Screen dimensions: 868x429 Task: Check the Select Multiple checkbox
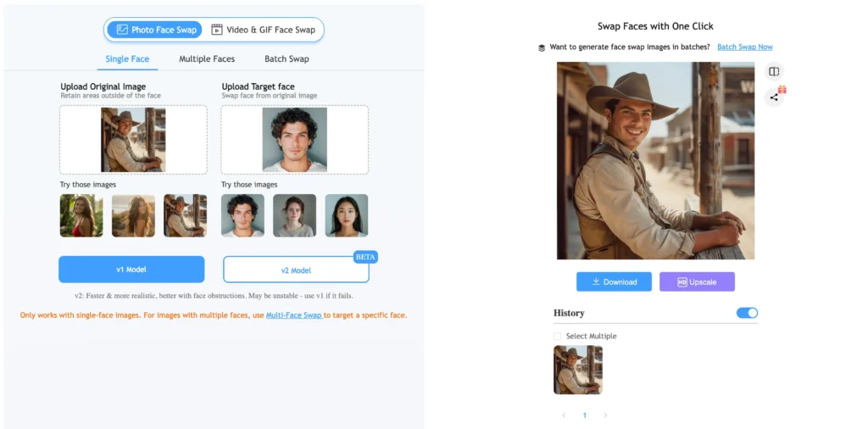point(558,337)
